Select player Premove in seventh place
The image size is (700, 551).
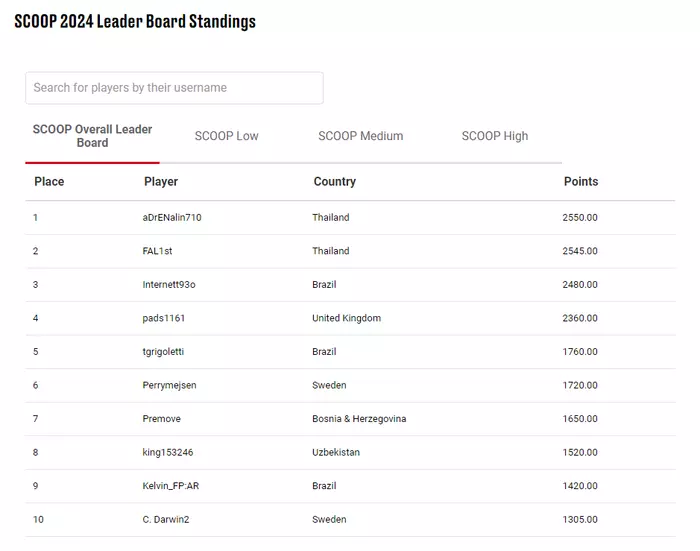pyautogui.click(x=162, y=418)
